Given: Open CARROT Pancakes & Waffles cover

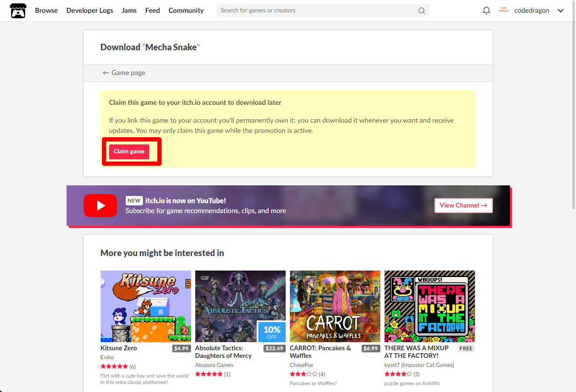Looking at the screenshot, I should tap(335, 306).
